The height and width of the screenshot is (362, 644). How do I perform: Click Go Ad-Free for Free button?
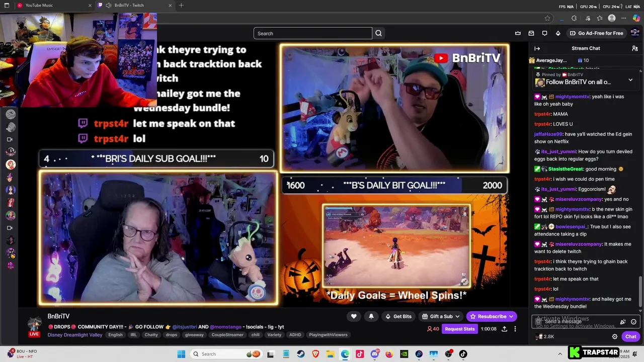tap(596, 33)
